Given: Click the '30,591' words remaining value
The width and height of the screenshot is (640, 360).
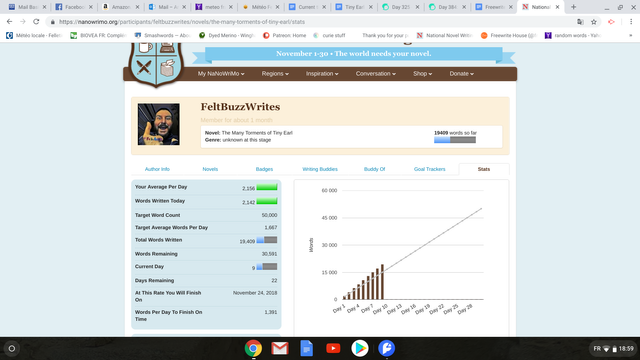Looking at the screenshot, I should 269,254.
